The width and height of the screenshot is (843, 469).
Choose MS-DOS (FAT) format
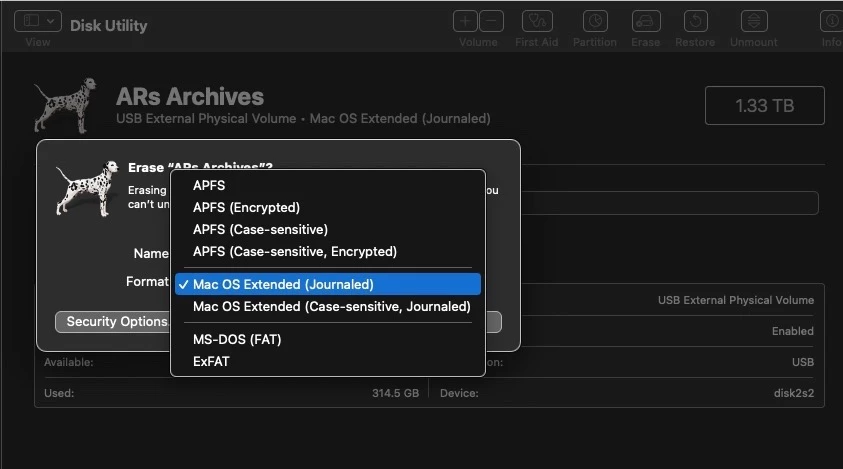tap(327, 339)
